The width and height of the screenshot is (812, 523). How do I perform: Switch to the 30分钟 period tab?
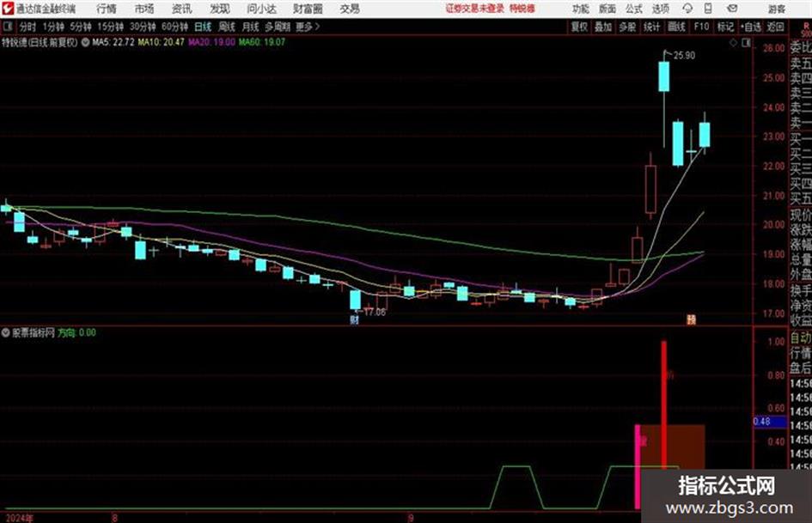point(143,27)
